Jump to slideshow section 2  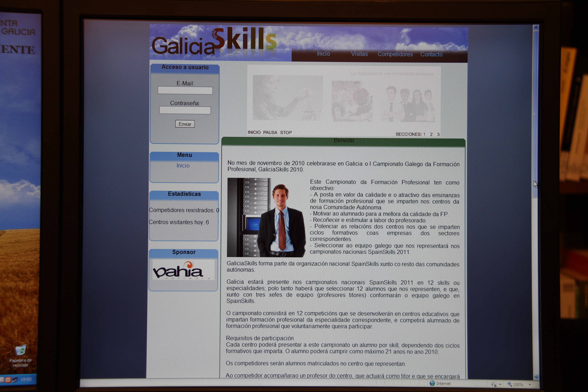[x=431, y=134]
